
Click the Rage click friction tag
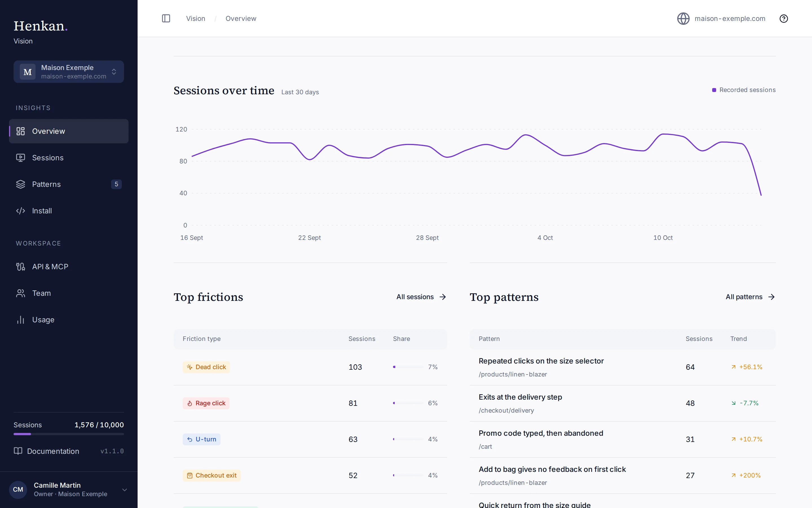point(206,403)
